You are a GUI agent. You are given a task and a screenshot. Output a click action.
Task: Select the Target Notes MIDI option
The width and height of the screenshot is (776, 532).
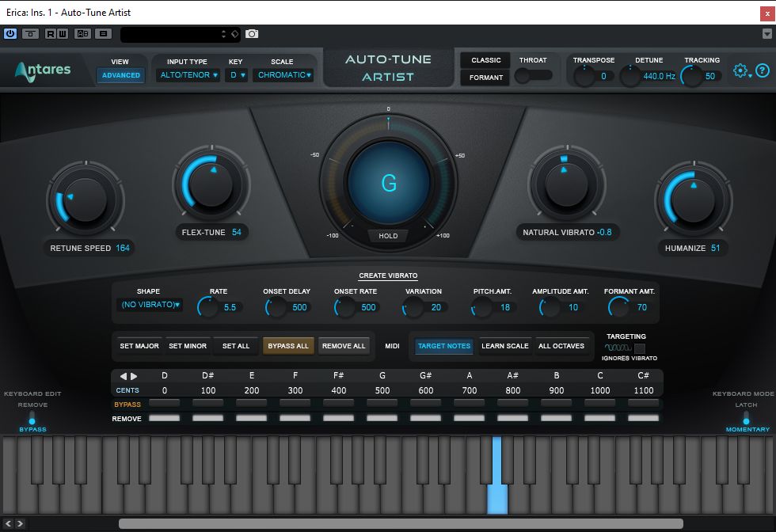pyautogui.click(x=444, y=346)
